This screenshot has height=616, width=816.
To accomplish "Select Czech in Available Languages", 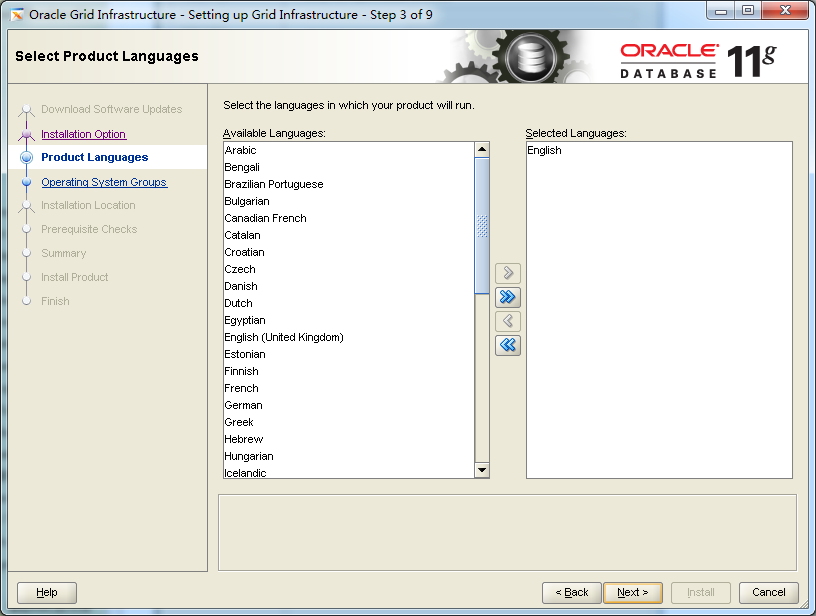I will [349, 270].
